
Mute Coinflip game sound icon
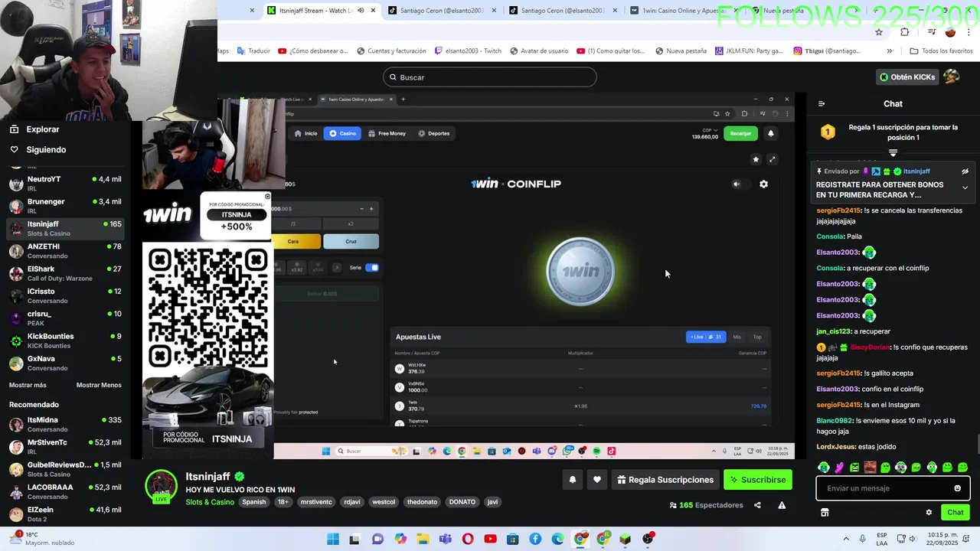[737, 184]
